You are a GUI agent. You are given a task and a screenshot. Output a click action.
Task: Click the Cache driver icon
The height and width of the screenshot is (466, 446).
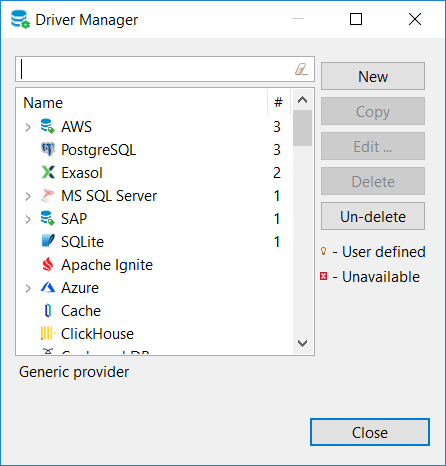pyautogui.click(x=48, y=310)
